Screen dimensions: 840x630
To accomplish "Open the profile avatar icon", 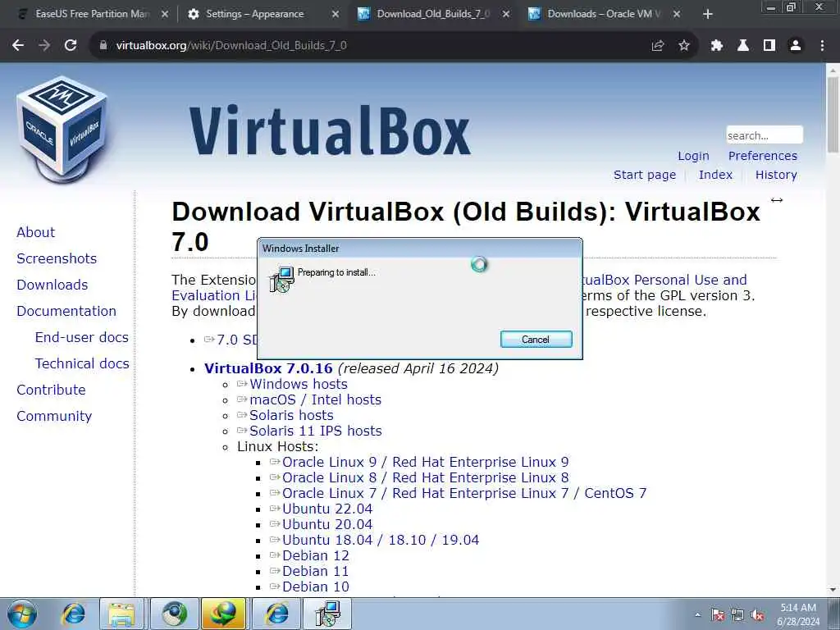I will point(796,46).
